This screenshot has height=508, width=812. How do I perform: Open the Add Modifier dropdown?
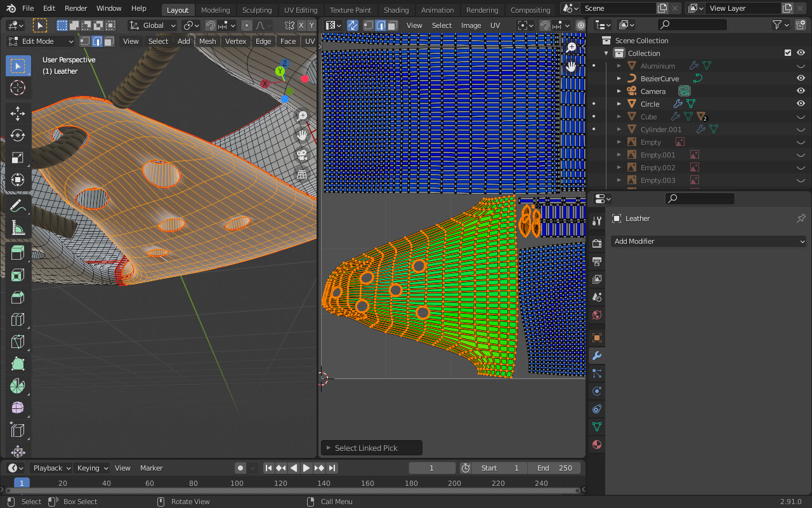tap(709, 241)
